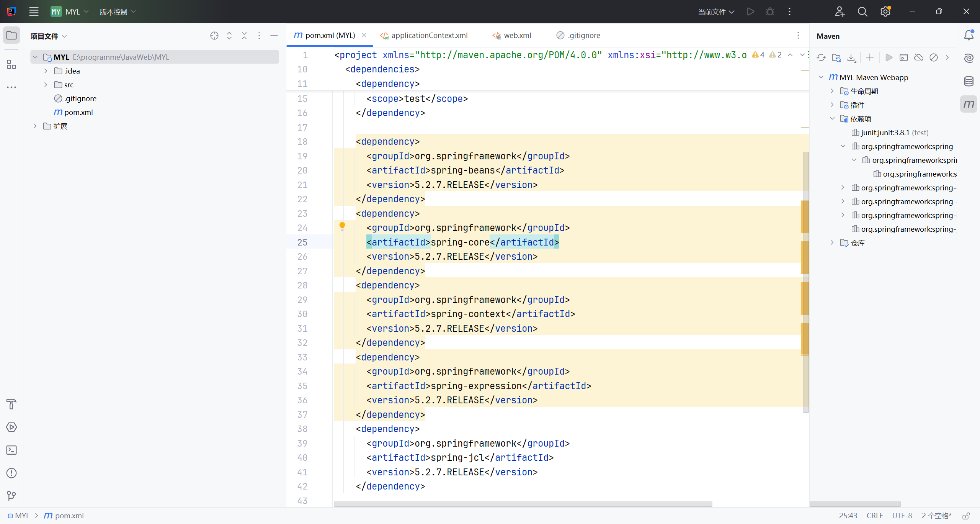Toggle Maven offline mode icon
Viewport: 980px width, 524px height.
918,57
